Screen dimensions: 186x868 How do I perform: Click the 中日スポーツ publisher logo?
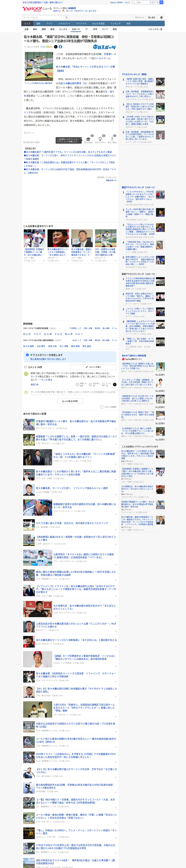click(x=105, y=47)
